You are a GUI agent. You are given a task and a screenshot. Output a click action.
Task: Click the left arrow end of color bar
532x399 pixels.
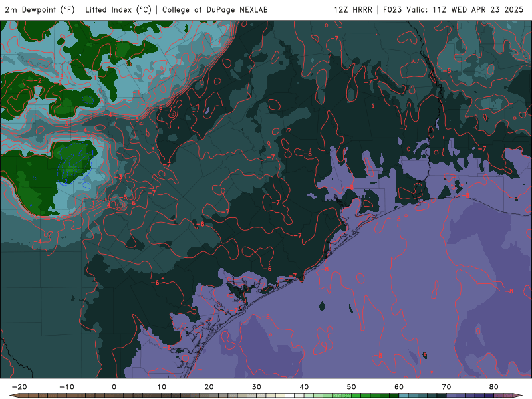click(14, 396)
